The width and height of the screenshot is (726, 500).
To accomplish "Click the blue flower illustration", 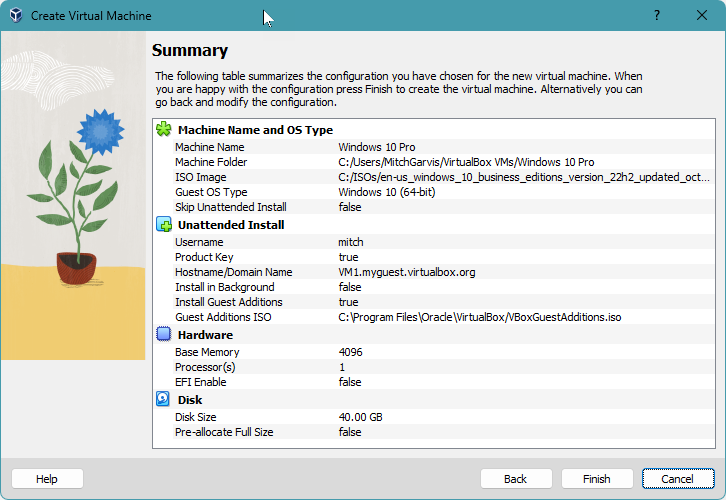I will [x=99, y=128].
